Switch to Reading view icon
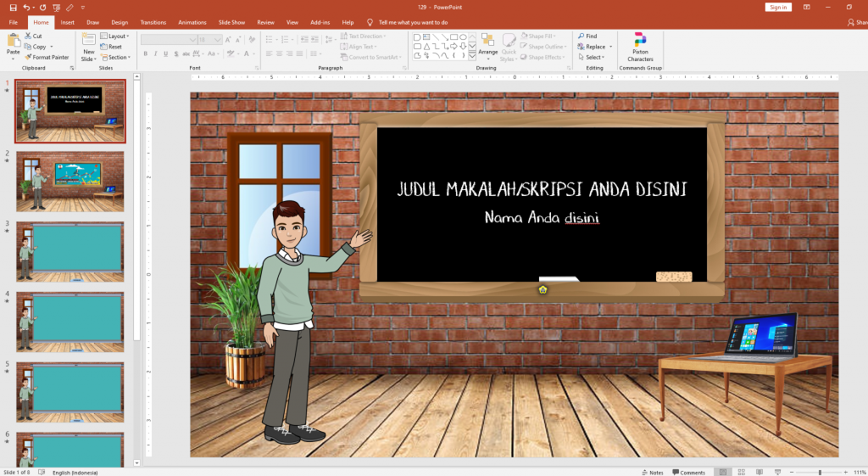This screenshot has width=868, height=476. pos(759,472)
